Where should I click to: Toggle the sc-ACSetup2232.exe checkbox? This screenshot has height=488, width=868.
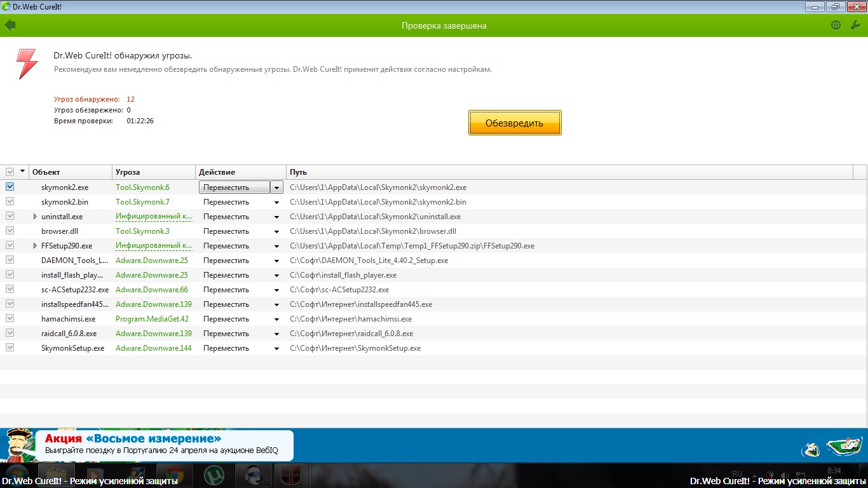[10, 289]
